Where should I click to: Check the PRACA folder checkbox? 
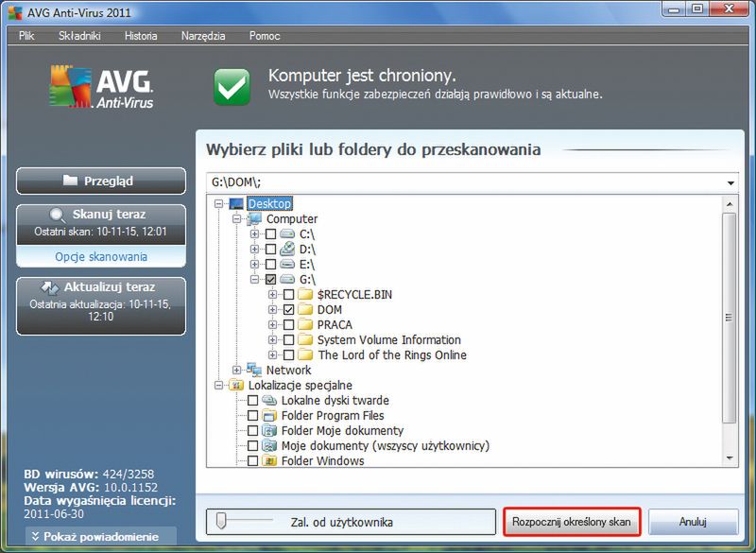289,324
